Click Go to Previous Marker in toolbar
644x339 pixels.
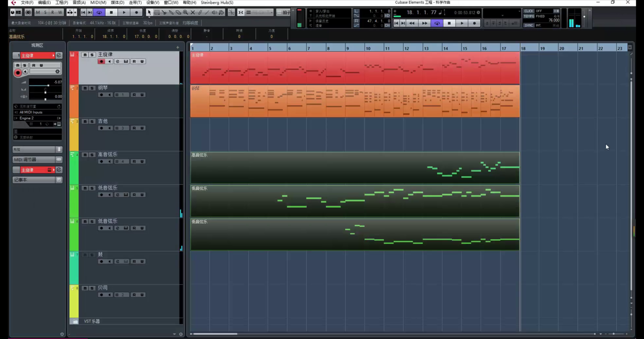click(x=83, y=12)
